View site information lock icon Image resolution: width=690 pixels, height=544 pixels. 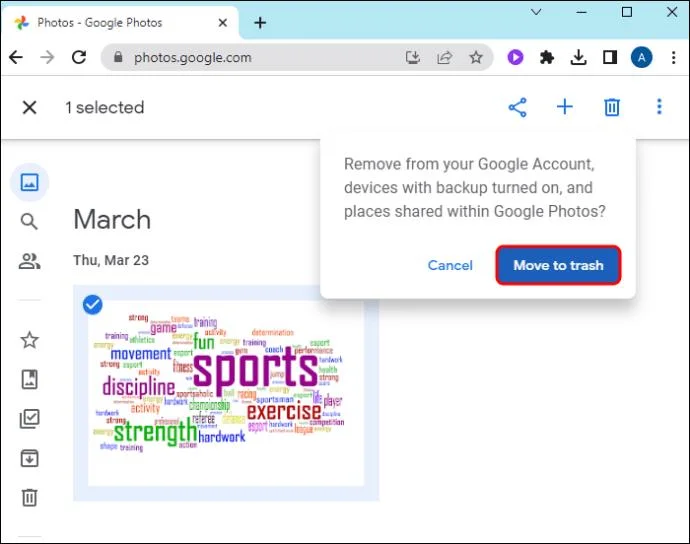(118, 57)
